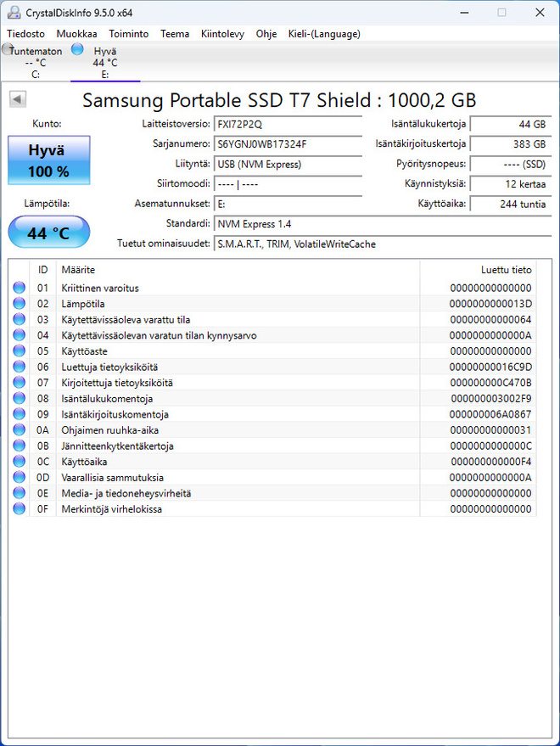Click the Hyvä 100 % health status button
560x746 pixels.
[x=49, y=160]
